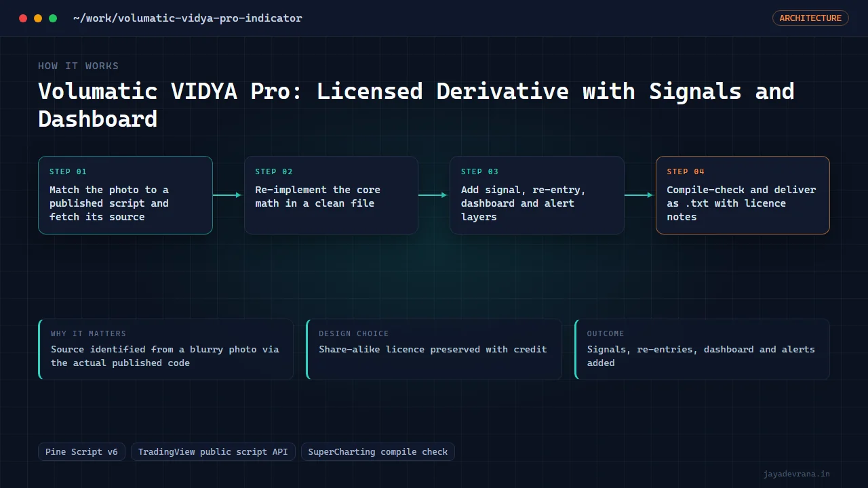Open the STEP 02 re-implement core math card
The image size is (868, 488).
click(331, 195)
